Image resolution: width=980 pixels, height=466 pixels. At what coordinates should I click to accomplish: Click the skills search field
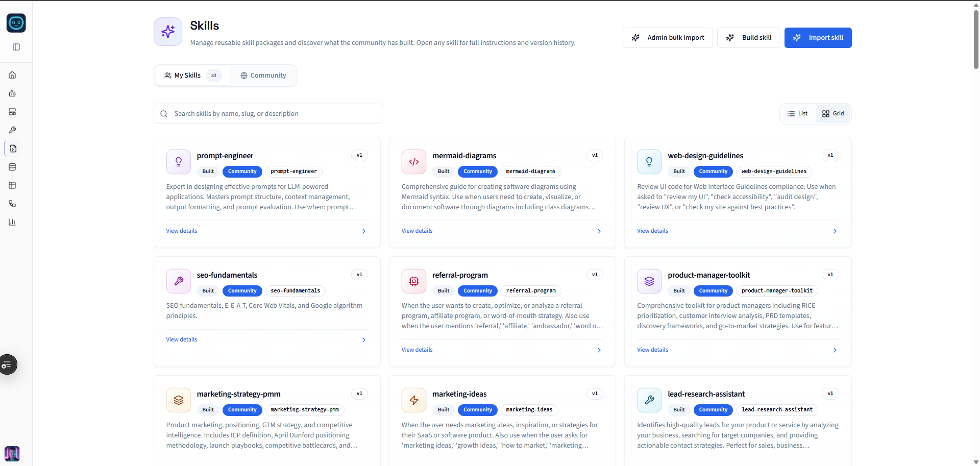coord(267,113)
